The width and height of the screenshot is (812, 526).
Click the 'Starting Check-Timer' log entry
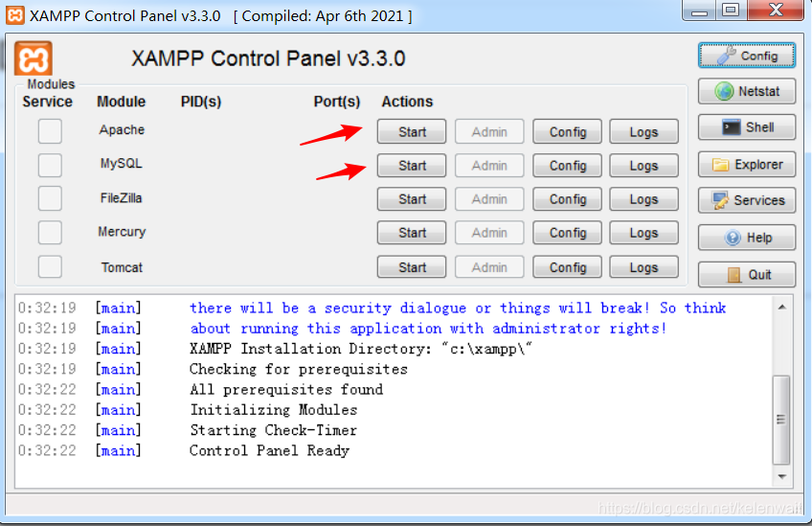[274, 430]
